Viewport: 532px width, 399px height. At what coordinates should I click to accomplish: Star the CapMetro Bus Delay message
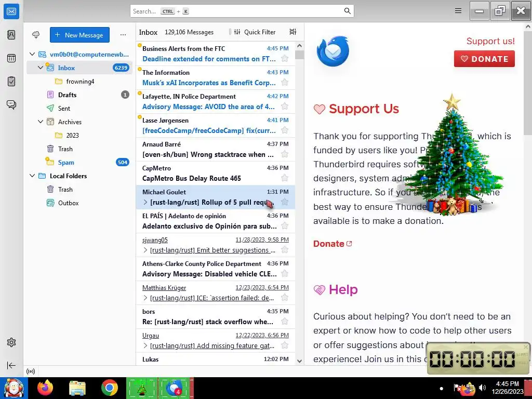[x=285, y=178]
